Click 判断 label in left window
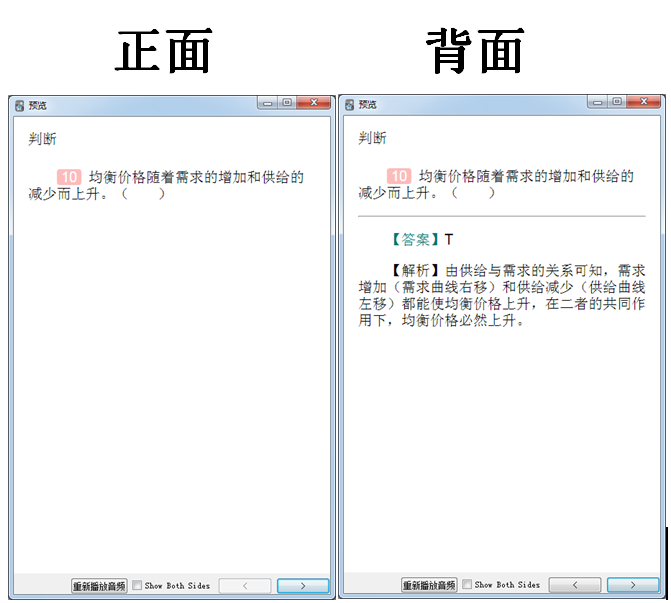Screen dimensions: 671x603 point(42,139)
